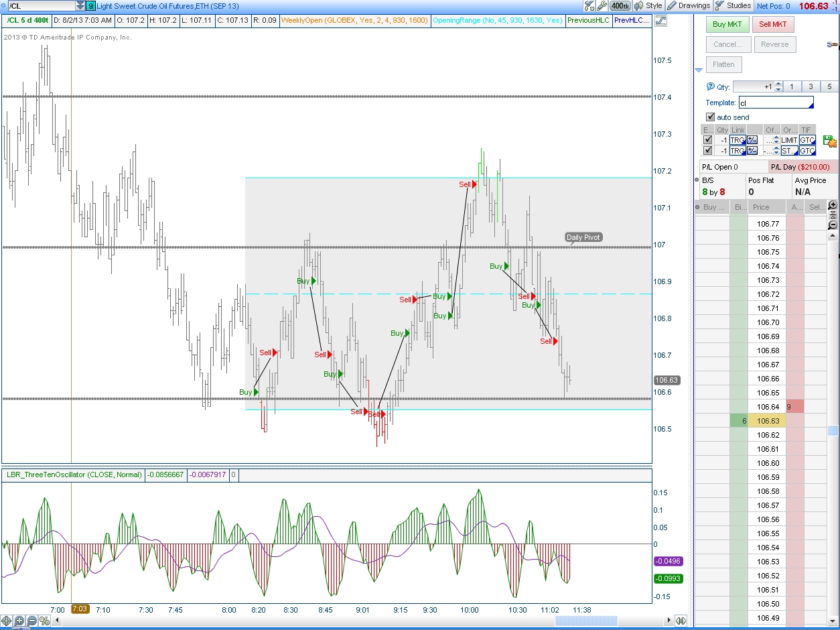Viewport: 840px width, 630px height.
Task: Click the Cancel... button
Action: point(727,45)
